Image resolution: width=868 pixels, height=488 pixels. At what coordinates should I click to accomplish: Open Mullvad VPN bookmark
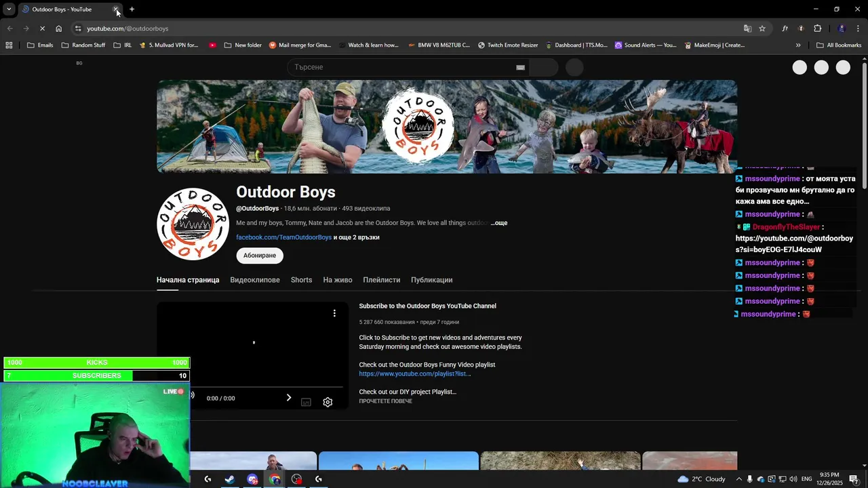point(169,45)
